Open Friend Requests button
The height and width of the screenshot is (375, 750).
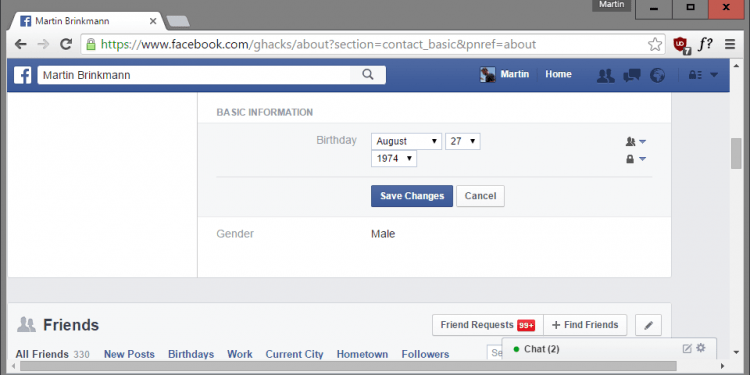pos(488,325)
